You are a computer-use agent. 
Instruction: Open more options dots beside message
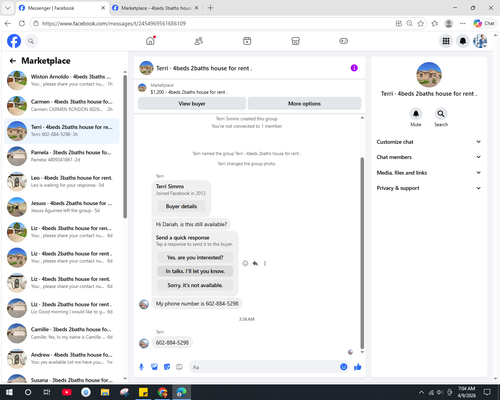click(265, 263)
